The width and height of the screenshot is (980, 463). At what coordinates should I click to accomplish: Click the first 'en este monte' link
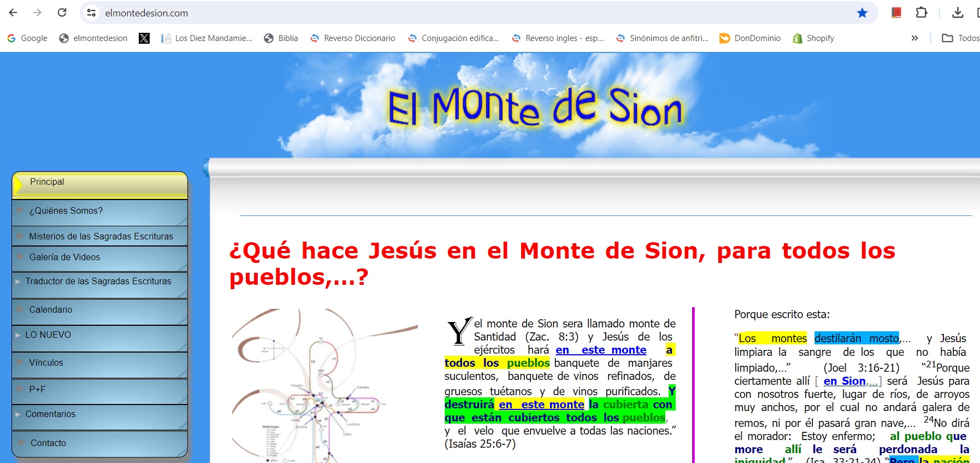click(x=601, y=350)
